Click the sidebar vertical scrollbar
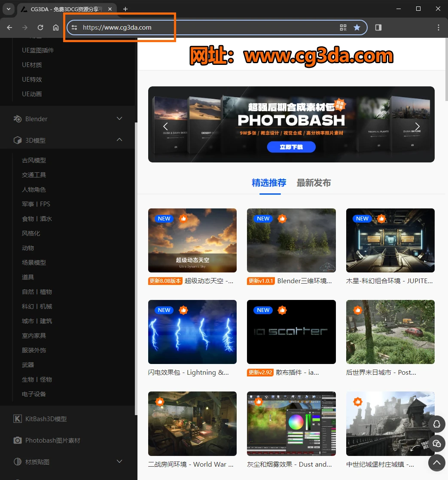 [x=136, y=269]
